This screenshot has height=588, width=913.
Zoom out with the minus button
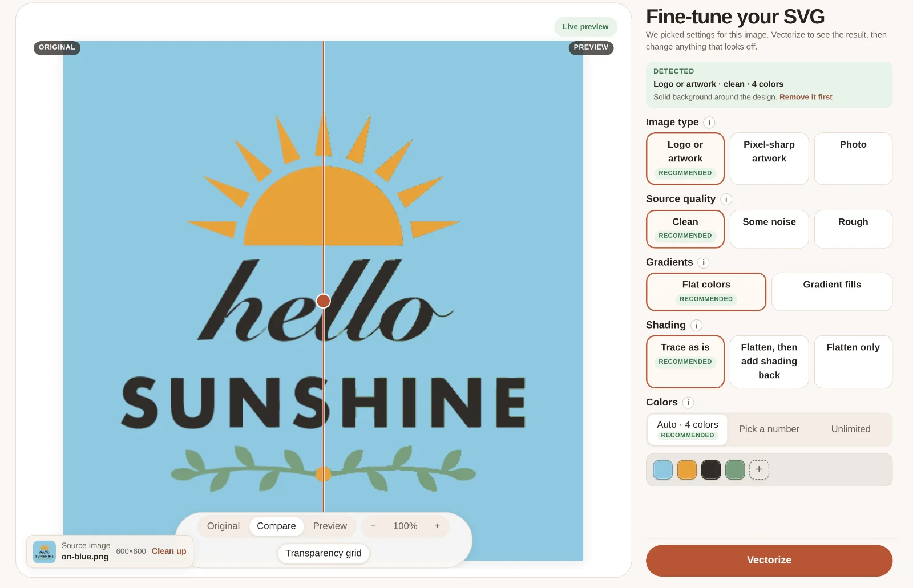pyautogui.click(x=373, y=526)
